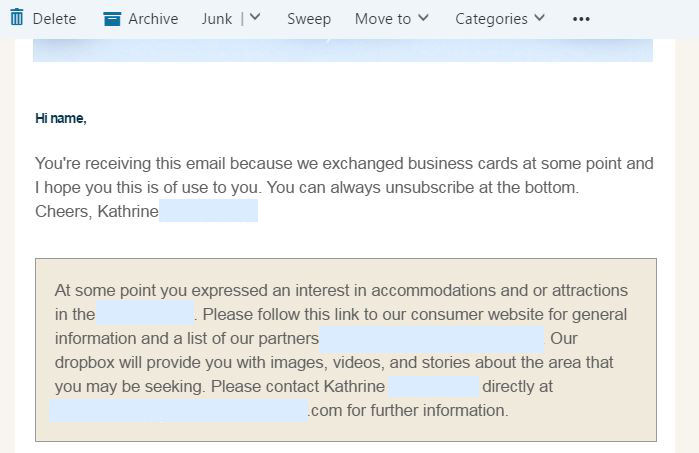Expand the Move to chevron
Image resolution: width=699 pixels, height=453 pixels.
click(424, 18)
